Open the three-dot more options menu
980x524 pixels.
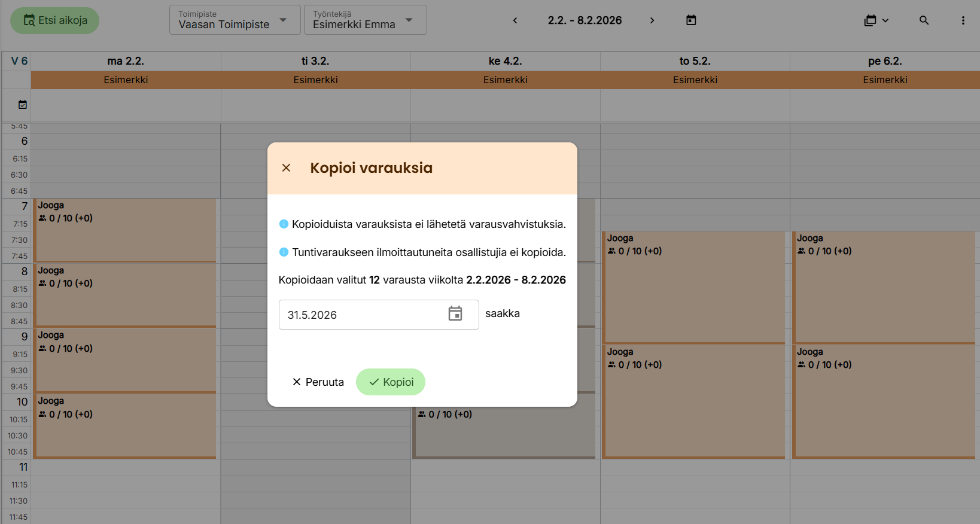[x=963, y=20]
